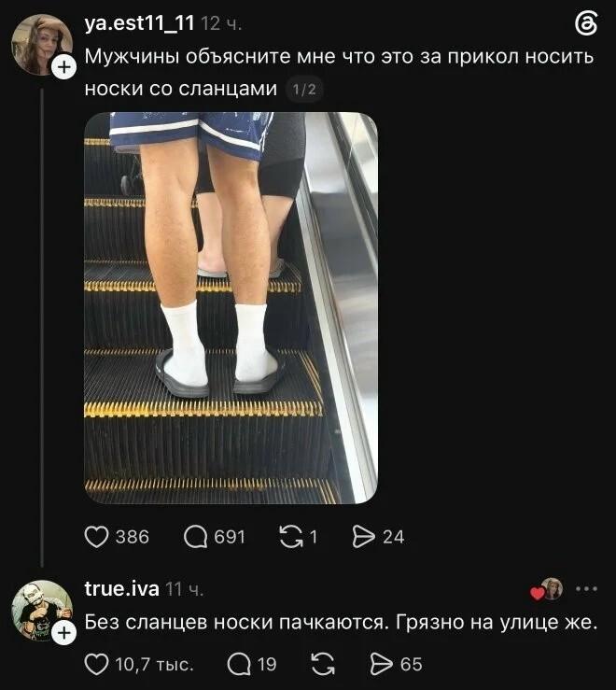Open the Threads logo icon

(586, 23)
